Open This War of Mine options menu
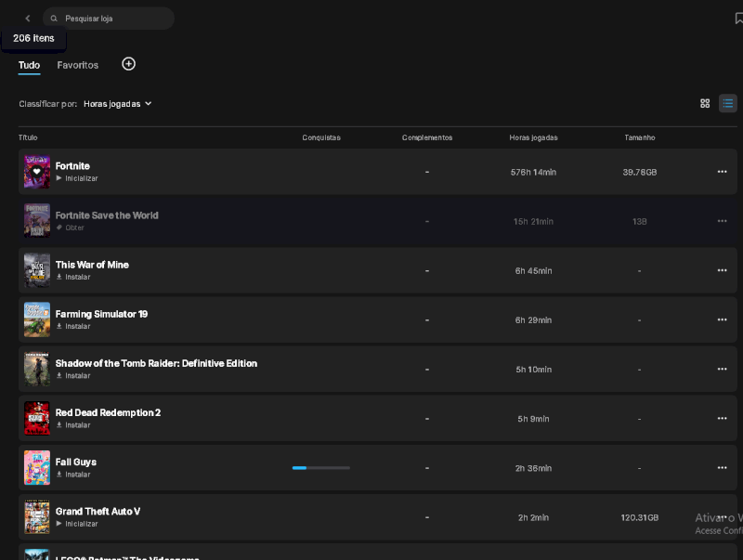 [722, 270]
